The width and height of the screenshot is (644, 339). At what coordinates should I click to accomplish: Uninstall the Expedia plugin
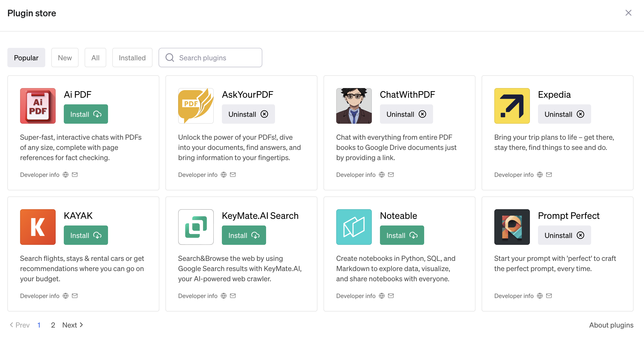tap(564, 114)
